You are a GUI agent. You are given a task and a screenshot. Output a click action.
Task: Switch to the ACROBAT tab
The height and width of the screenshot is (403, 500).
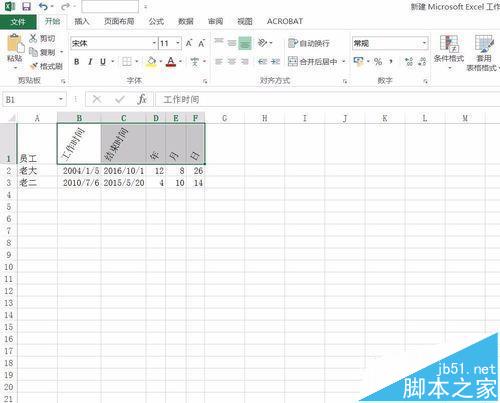coord(285,21)
